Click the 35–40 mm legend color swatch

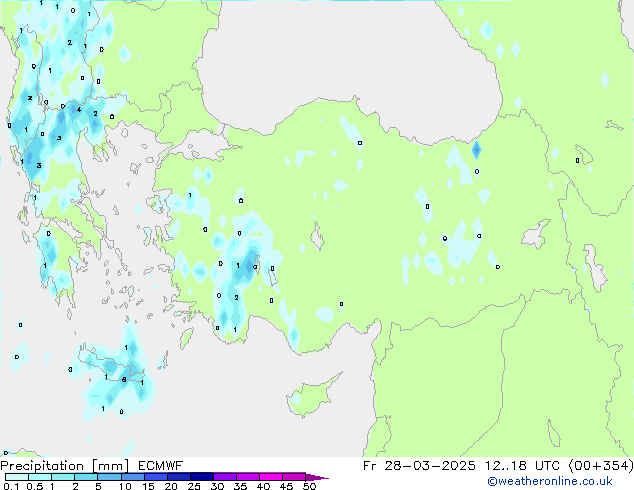(247, 477)
